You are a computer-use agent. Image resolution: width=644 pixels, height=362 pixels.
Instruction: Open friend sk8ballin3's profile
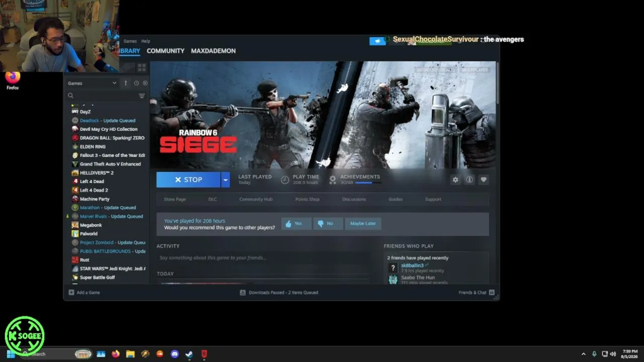click(x=412, y=265)
